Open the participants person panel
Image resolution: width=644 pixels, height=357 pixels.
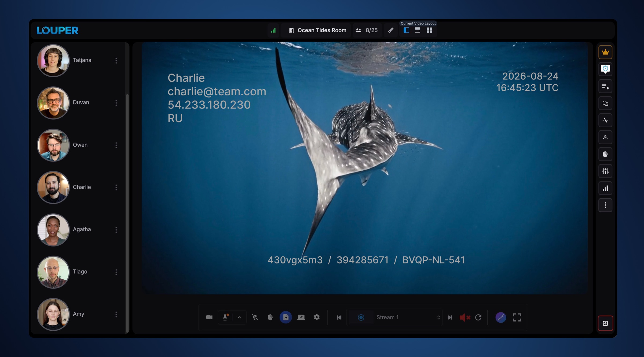click(x=605, y=137)
